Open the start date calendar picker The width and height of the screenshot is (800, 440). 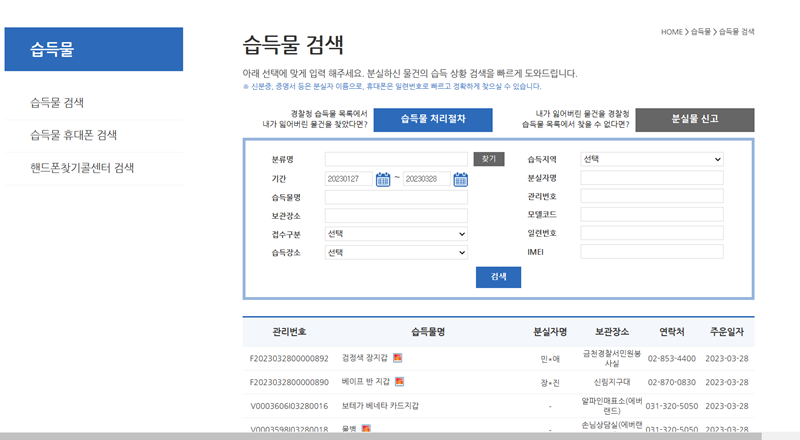pyautogui.click(x=383, y=179)
